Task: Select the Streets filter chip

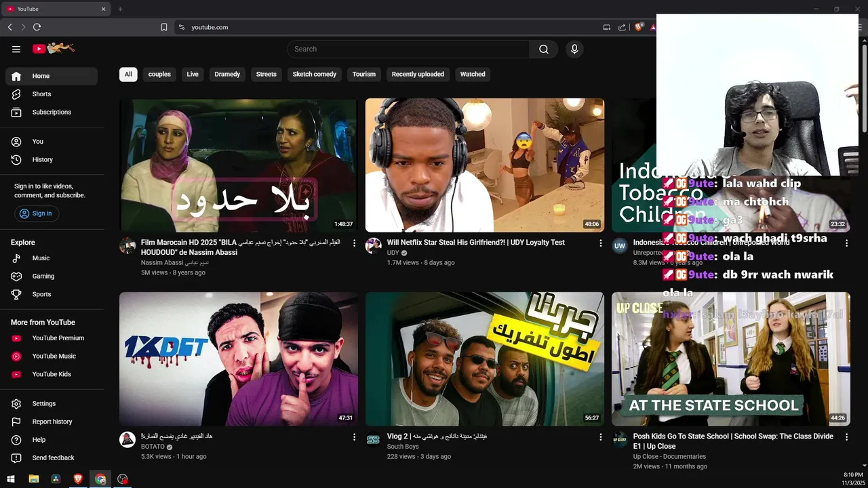Action: click(267, 75)
